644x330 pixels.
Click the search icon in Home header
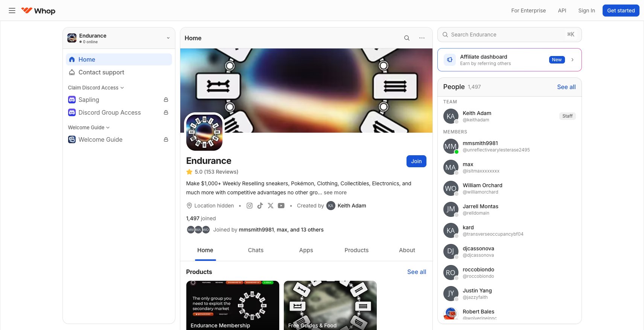tap(406, 38)
